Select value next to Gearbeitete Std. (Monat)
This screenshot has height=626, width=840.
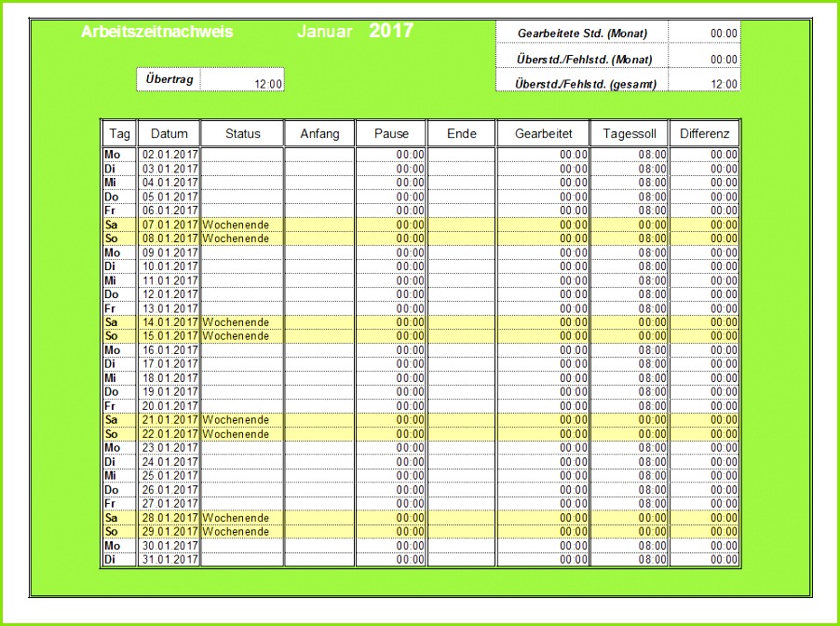coord(704,34)
